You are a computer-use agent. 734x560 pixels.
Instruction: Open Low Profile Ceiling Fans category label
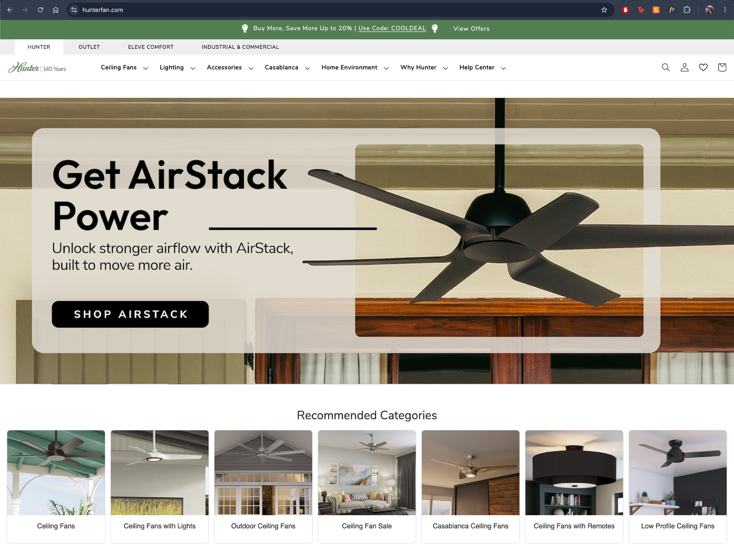(x=678, y=526)
